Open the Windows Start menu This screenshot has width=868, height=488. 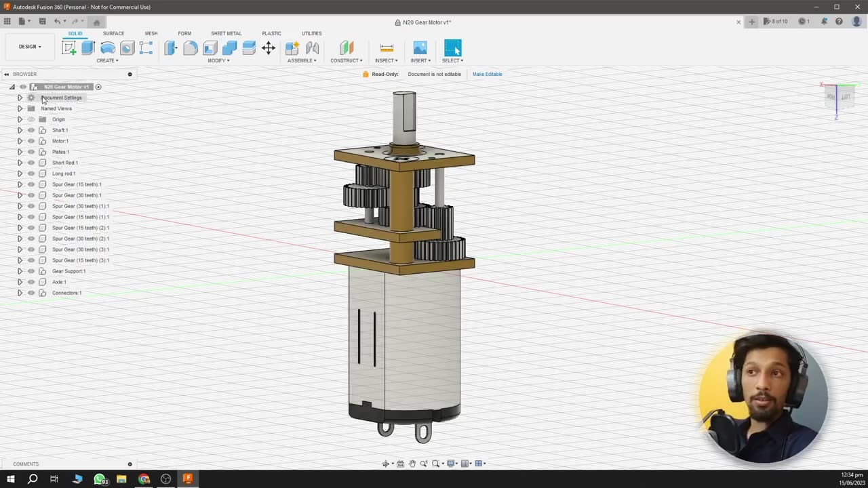11,479
